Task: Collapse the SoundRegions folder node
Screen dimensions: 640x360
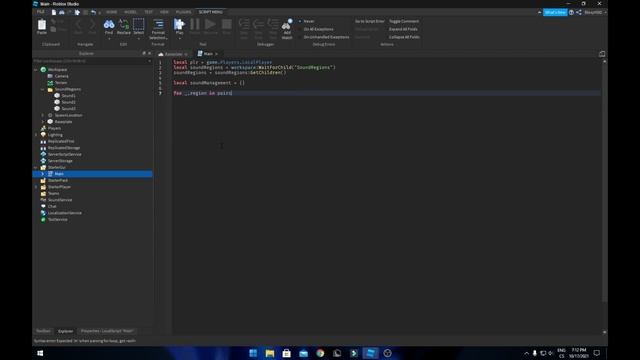Action: coord(43,89)
